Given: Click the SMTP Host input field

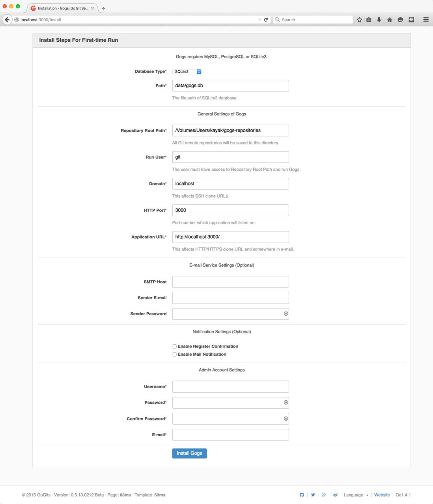Looking at the screenshot, I should (230, 282).
